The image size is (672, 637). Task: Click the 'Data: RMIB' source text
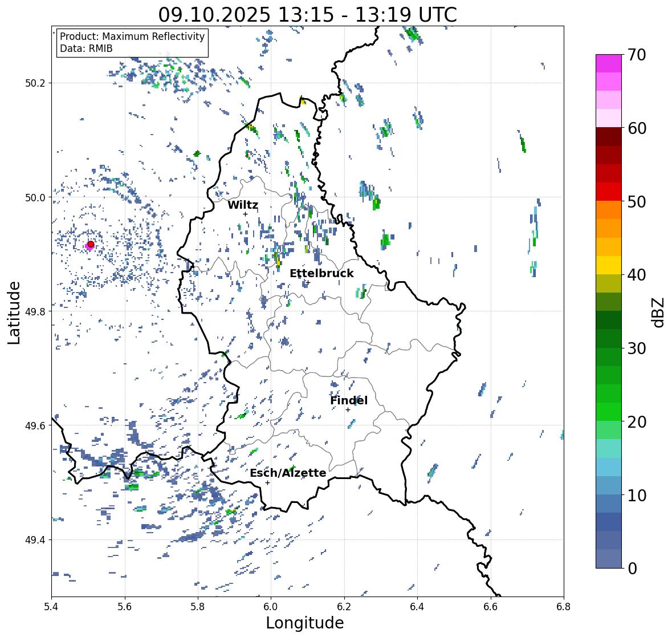point(86,48)
